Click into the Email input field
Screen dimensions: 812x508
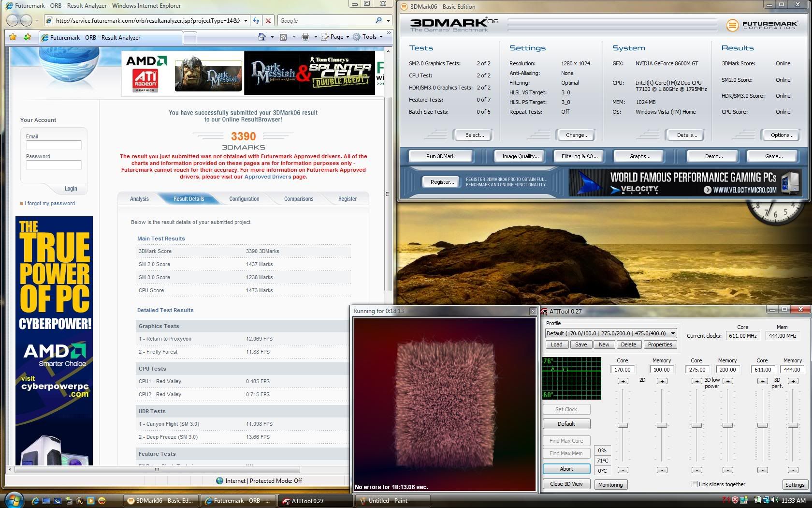(54, 145)
